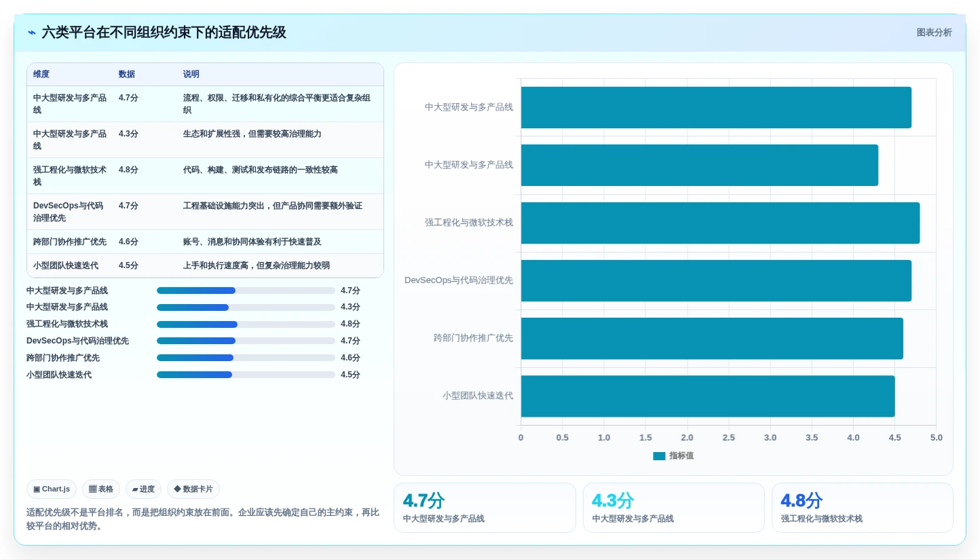Click the progress bar for 跨部门协作推广优先
The image size is (980, 560).
(246, 358)
